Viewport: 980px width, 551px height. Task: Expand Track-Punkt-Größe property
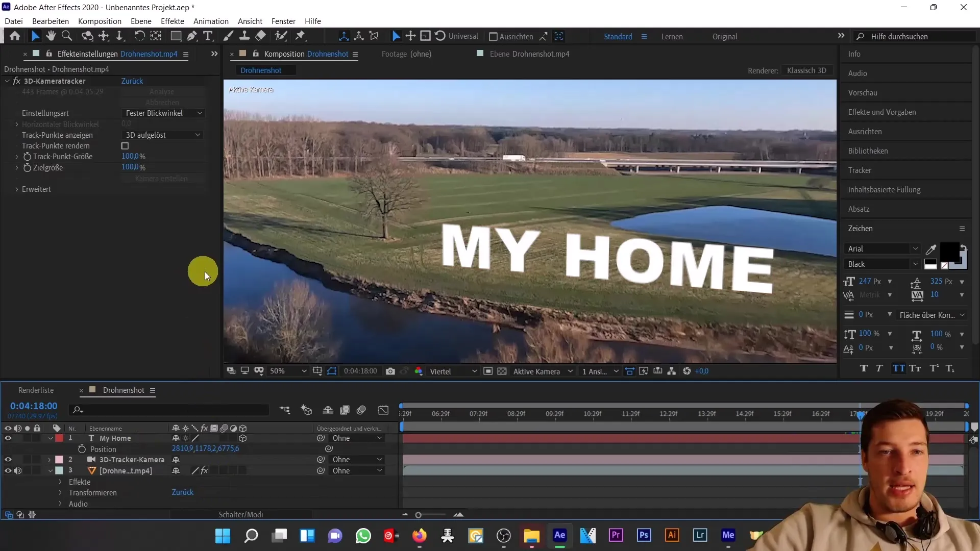17,157
